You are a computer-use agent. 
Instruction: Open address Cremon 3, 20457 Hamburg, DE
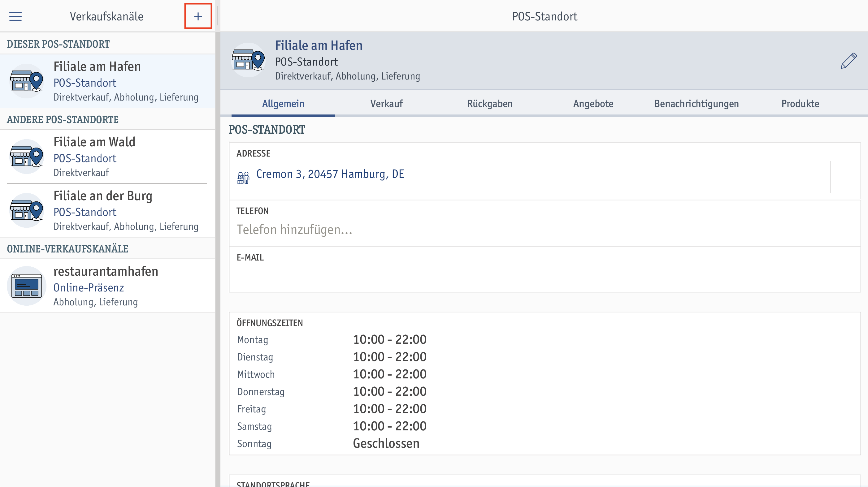[330, 174]
